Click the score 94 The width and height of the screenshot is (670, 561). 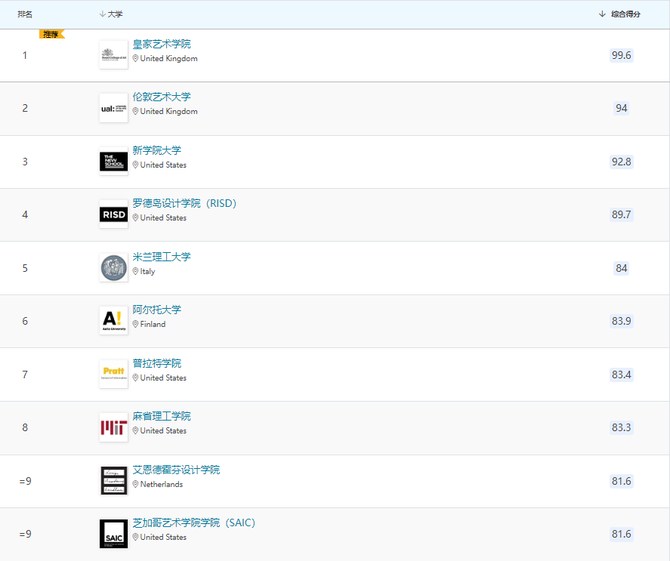(621, 108)
